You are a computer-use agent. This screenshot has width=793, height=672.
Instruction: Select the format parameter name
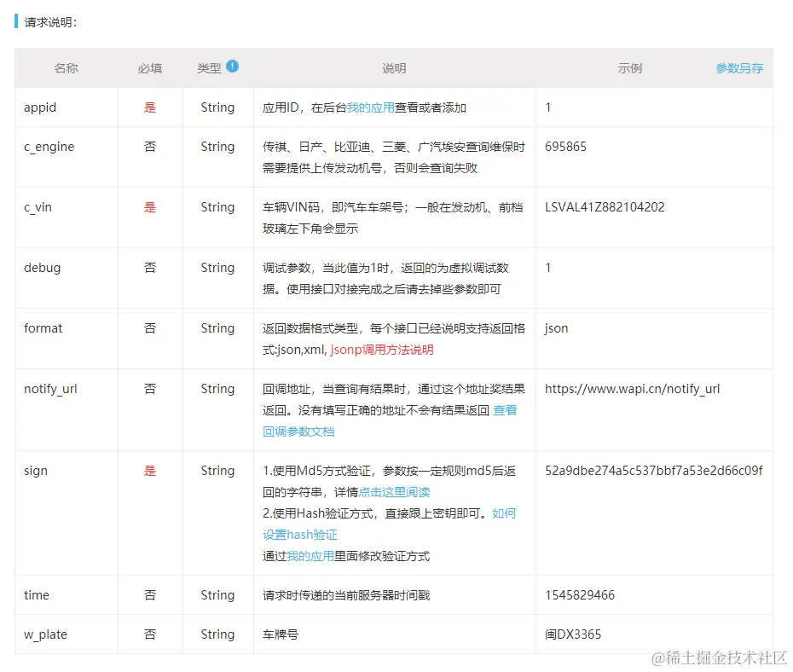43,328
